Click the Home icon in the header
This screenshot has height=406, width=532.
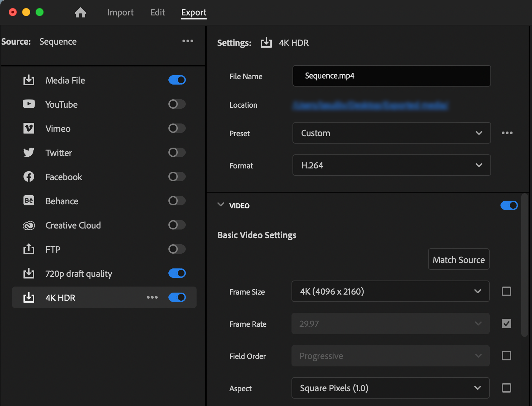click(x=81, y=13)
